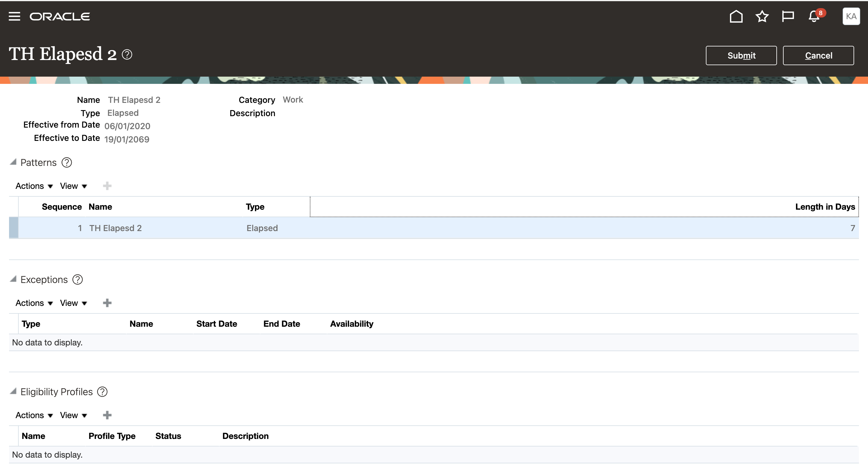Add an eligibility profile with plus icon
This screenshot has width=868, height=470.
coord(107,415)
